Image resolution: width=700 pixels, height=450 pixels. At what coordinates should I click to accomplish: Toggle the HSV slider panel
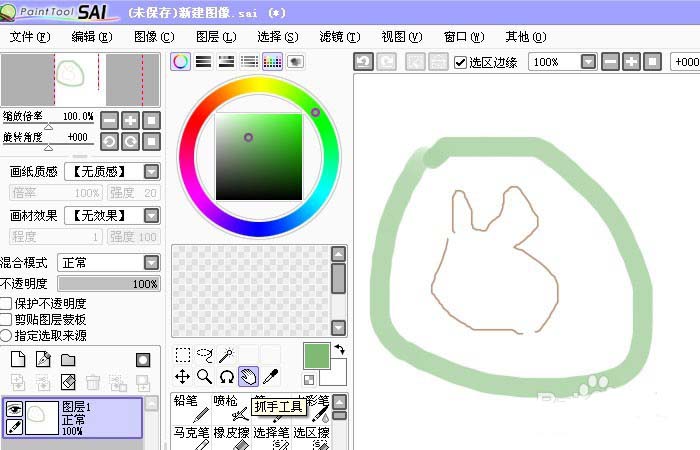pos(226,62)
